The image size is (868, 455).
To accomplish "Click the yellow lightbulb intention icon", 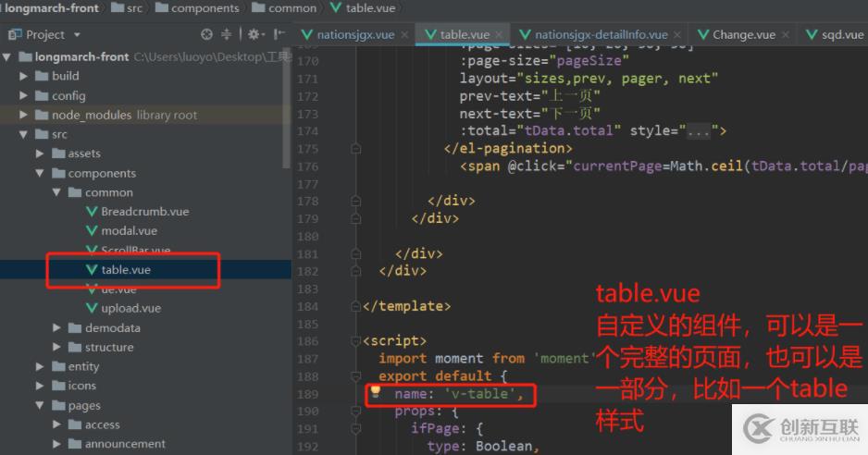I will tap(376, 392).
